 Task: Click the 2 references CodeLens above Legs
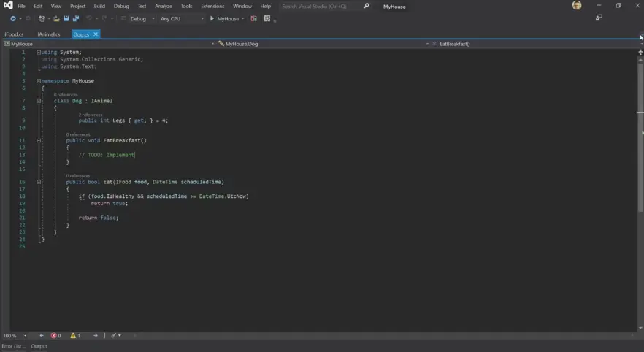91,115
